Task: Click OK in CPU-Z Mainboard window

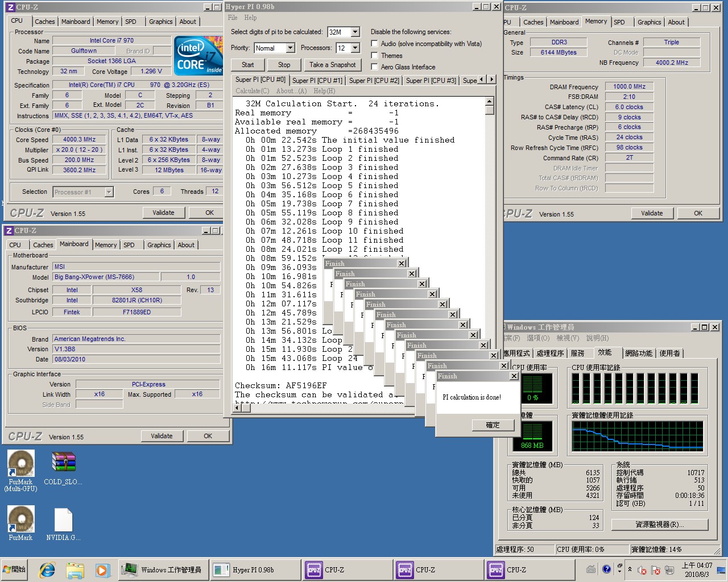Action: (x=208, y=436)
